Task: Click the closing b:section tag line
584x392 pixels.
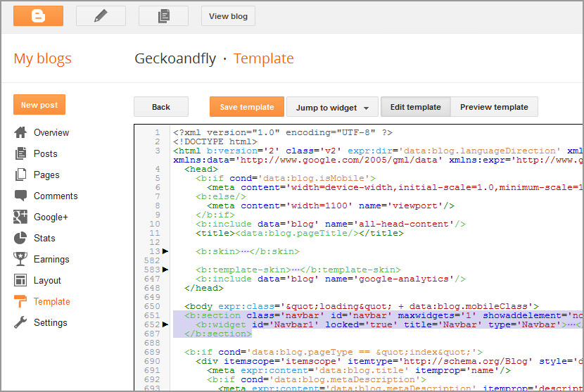Action: [218, 334]
